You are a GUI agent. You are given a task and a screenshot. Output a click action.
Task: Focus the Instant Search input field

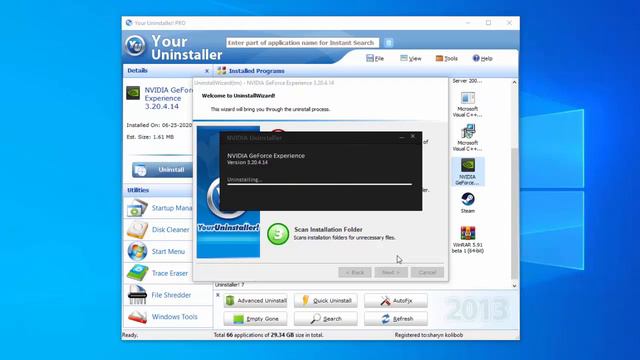point(302,42)
